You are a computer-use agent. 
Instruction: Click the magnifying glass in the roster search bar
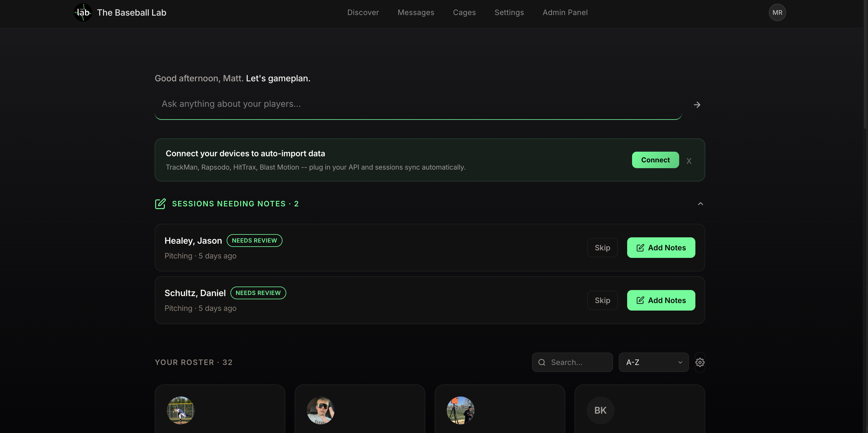[542, 362]
